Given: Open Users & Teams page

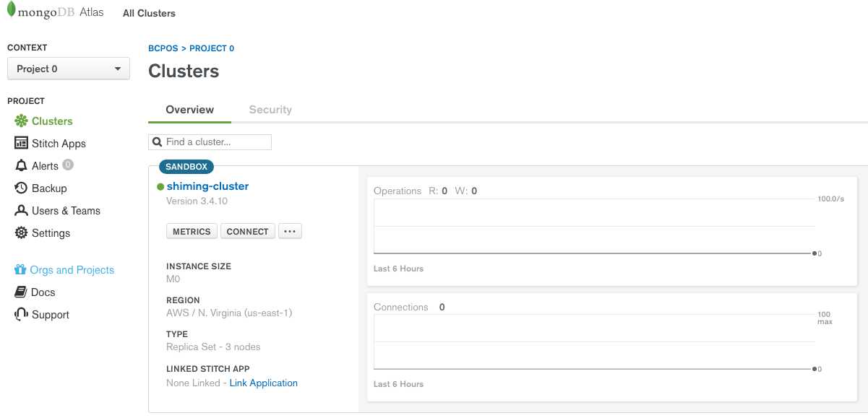Looking at the screenshot, I should [x=66, y=211].
